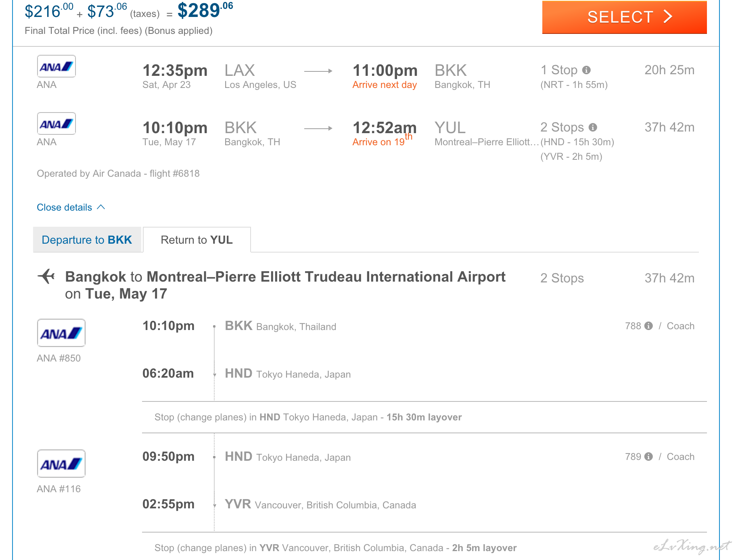Open info icon next to 1 Stop
The width and height of the screenshot is (736, 560).
586,70
